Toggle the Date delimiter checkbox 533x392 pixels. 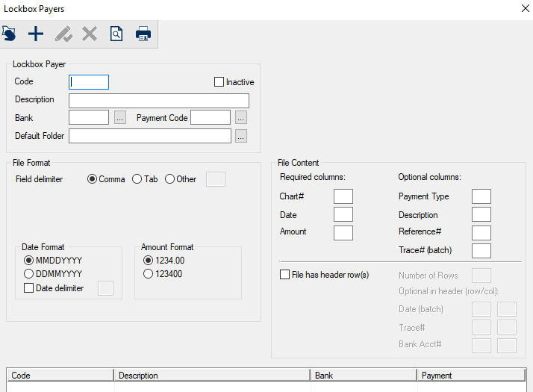29,288
